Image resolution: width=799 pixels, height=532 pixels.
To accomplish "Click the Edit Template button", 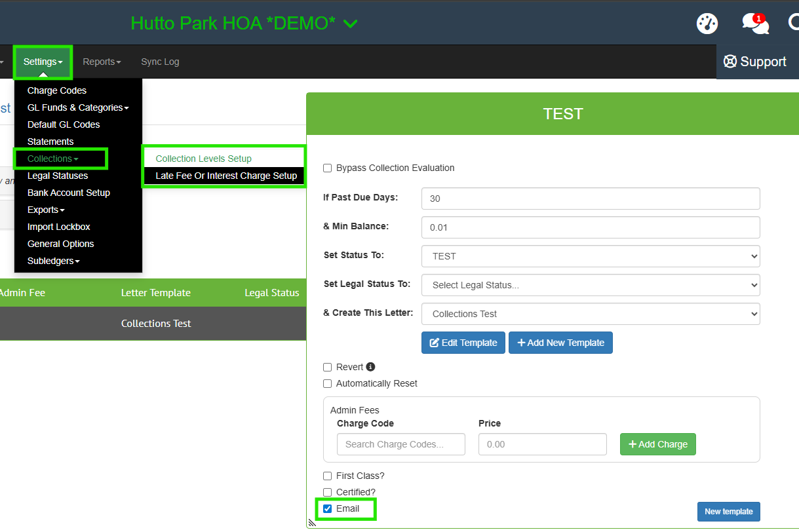I will 463,343.
